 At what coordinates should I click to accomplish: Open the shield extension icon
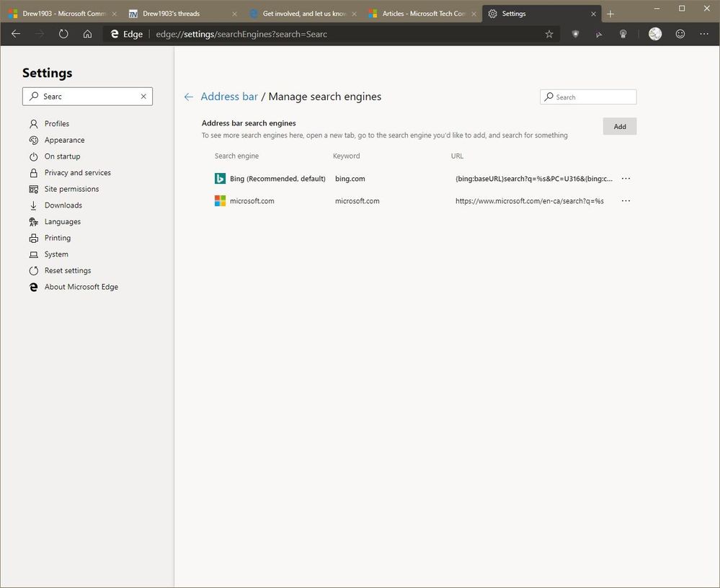pos(575,34)
